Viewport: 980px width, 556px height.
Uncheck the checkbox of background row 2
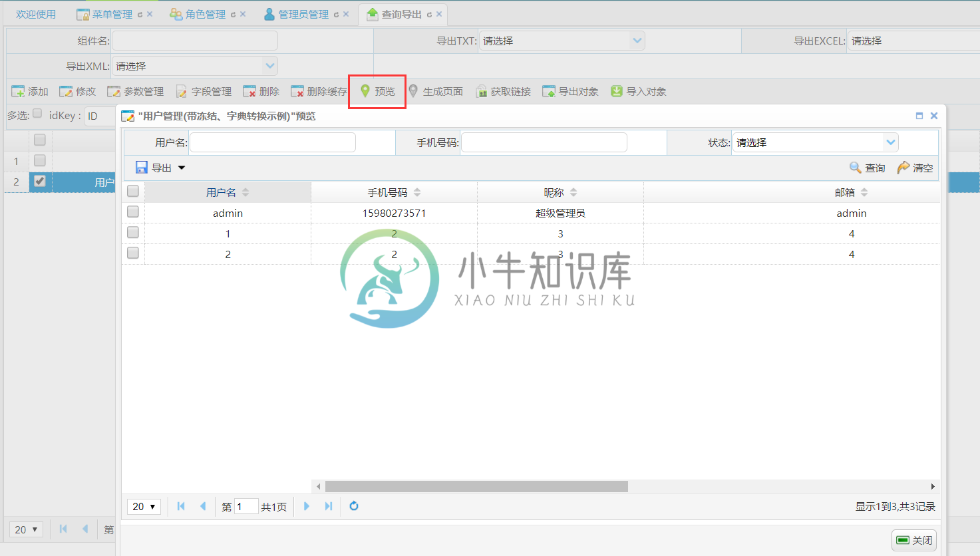(x=40, y=181)
